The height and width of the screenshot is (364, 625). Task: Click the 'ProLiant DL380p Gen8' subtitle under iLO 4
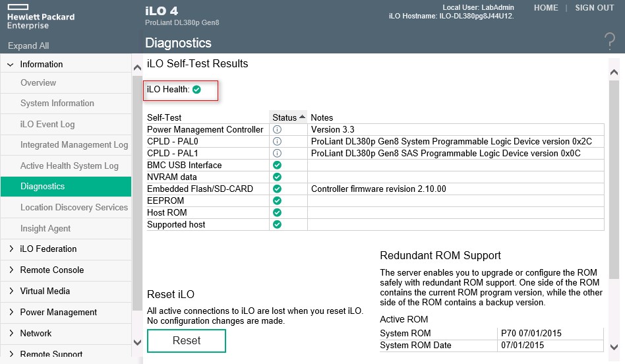click(x=182, y=22)
